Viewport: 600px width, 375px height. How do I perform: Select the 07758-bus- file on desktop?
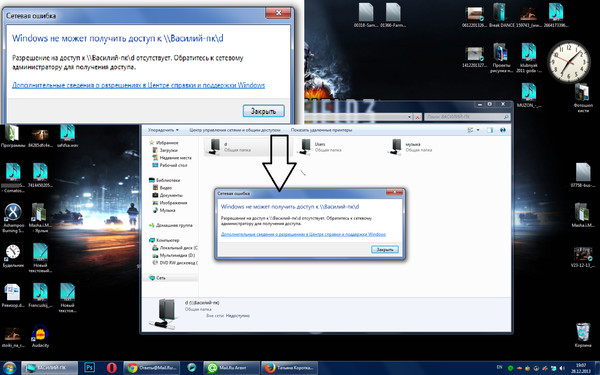(583, 175)
